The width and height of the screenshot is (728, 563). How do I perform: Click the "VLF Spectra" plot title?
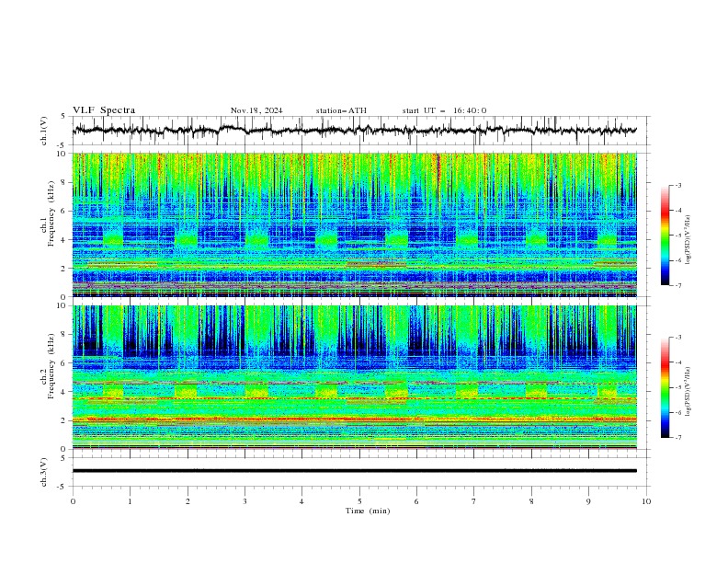(104, 110)
